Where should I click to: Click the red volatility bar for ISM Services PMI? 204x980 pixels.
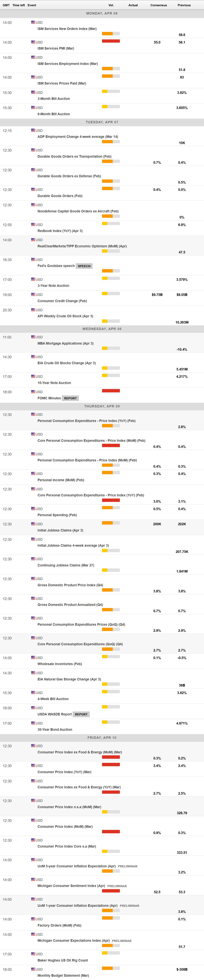pos(111,41)
